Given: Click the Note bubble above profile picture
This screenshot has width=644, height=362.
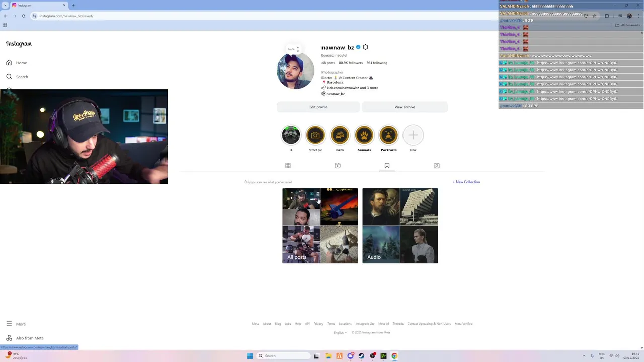Looking at the screenshot, I should 293,49.
